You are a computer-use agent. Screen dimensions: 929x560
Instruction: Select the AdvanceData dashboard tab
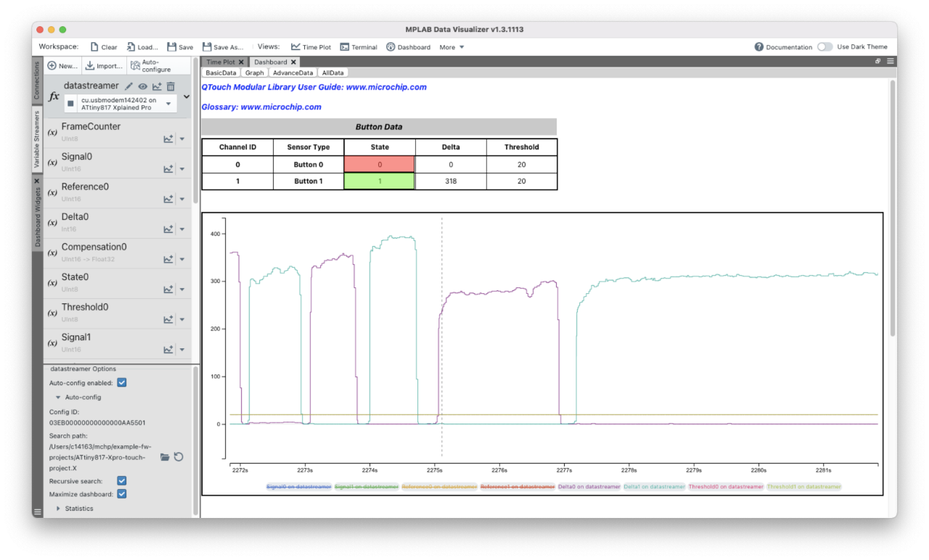(x=292, y=73)
